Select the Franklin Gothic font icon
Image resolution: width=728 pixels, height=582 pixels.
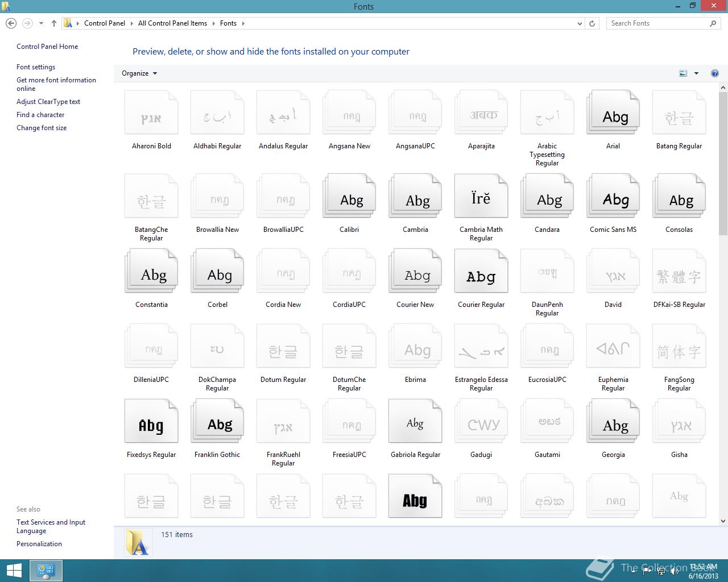click(217, 421)
